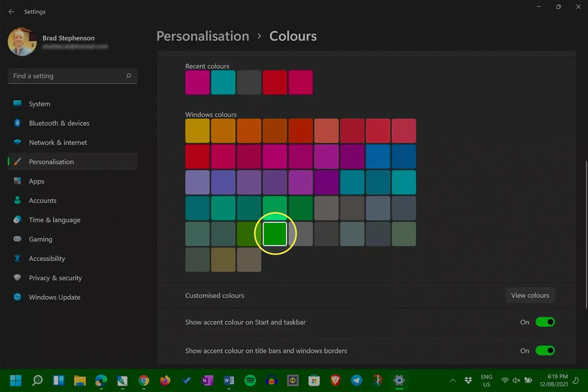Open Bluetooth & devices settings
The image size is (588, 392).
59,123
